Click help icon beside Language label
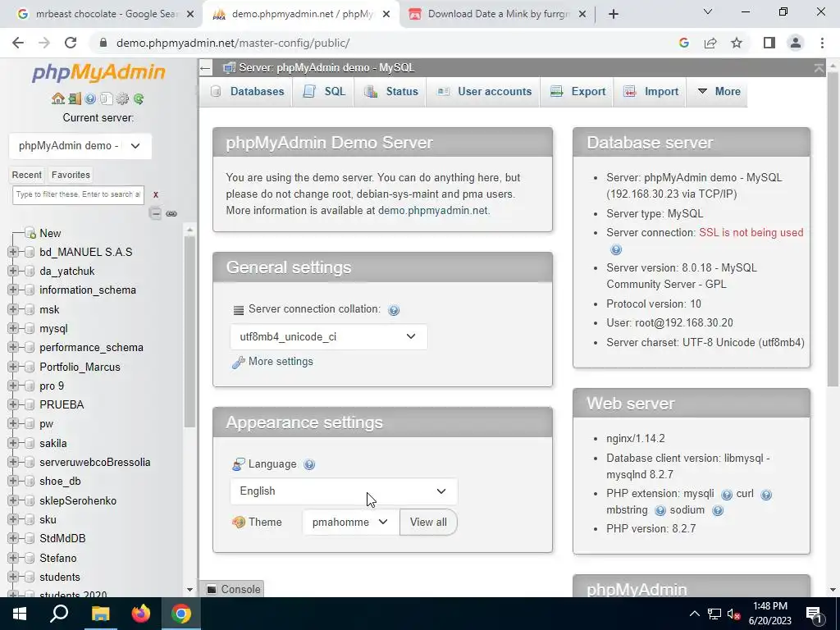Screen dimensions: 840x630 point(309,464)
